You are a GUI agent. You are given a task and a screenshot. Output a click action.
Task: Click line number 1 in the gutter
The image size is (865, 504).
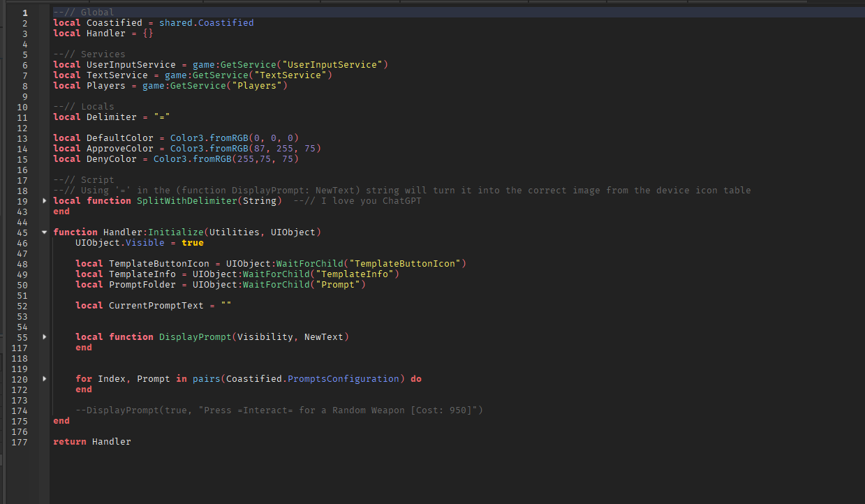25,13
